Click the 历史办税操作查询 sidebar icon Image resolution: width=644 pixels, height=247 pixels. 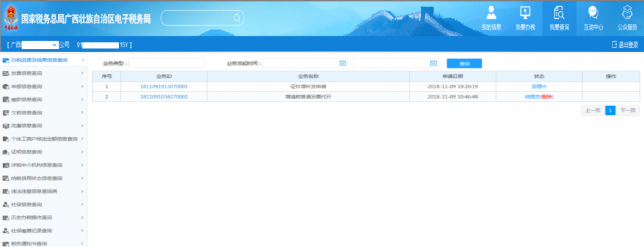pyautogui.click(x=6, y=218)
